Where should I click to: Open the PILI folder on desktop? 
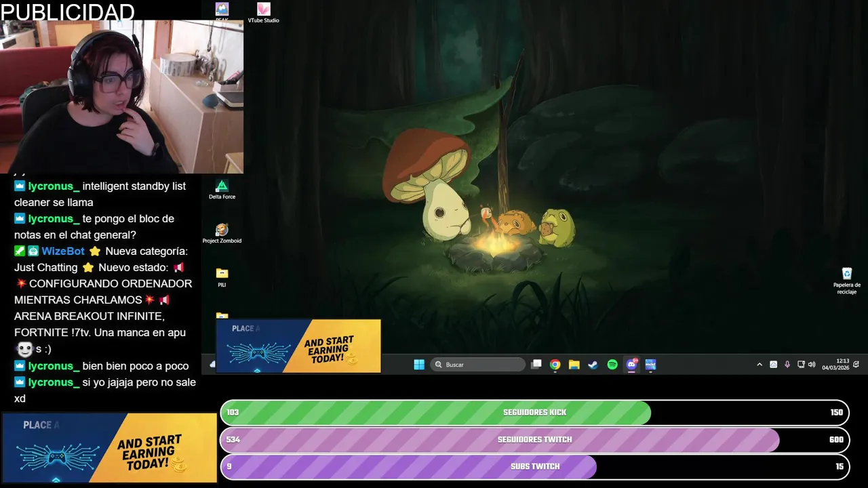click(222, 277)
